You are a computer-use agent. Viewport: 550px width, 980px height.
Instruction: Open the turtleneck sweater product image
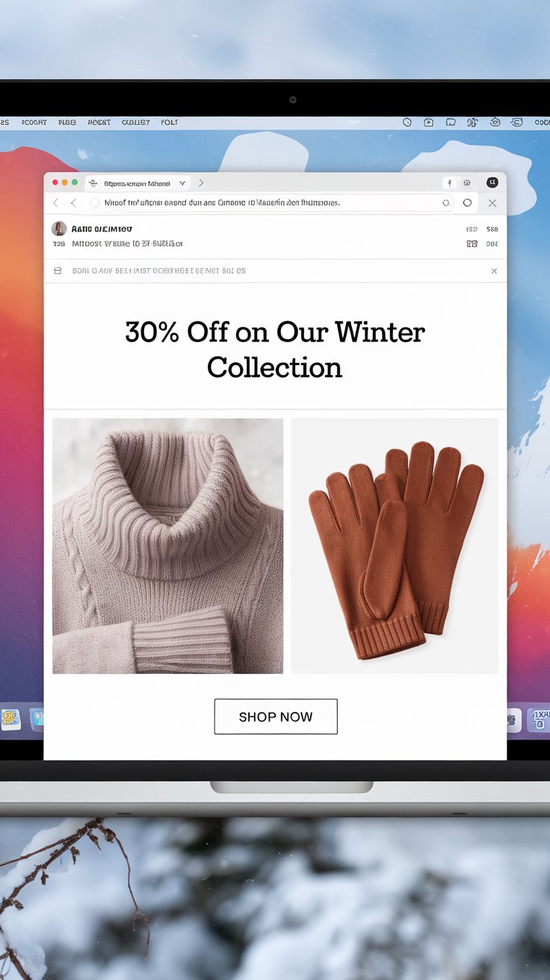click(167, 546)
